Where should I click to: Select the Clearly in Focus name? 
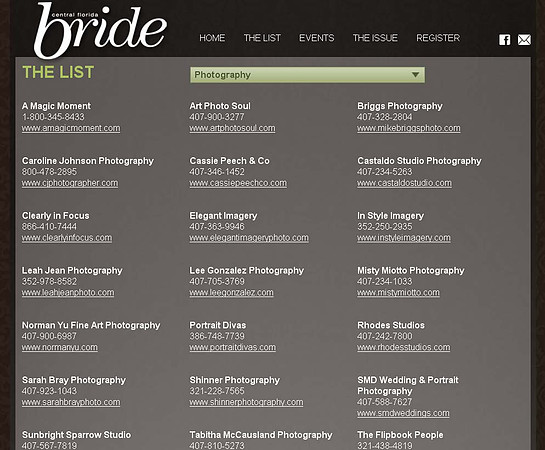(56, 216)
